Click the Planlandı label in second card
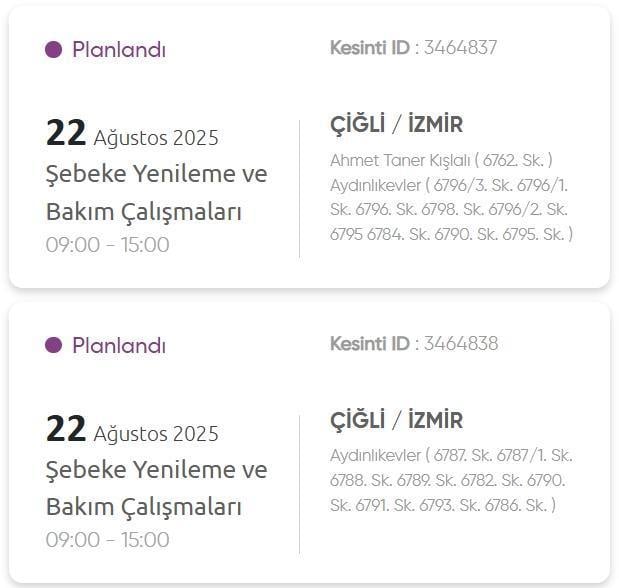This screenshot has width=619, height=588. pos(118,346)
